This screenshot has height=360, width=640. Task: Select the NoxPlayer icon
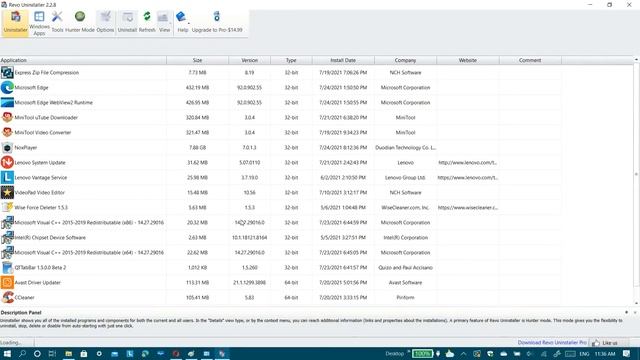tap(7, 147)
